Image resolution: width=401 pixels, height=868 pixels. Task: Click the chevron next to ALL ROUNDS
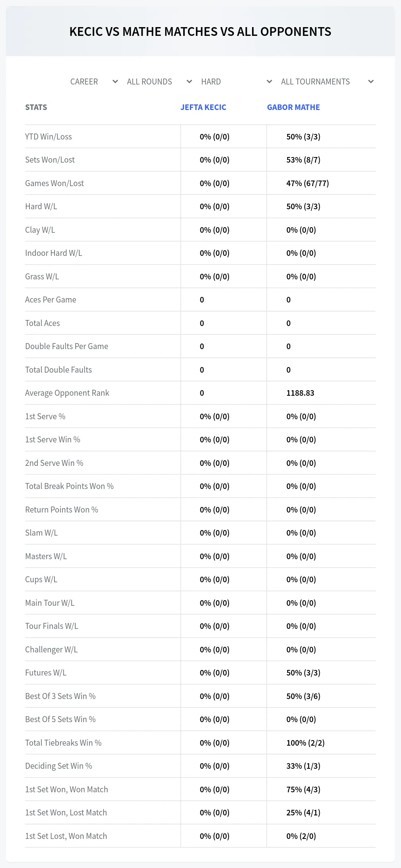click(x=189, y=82)
